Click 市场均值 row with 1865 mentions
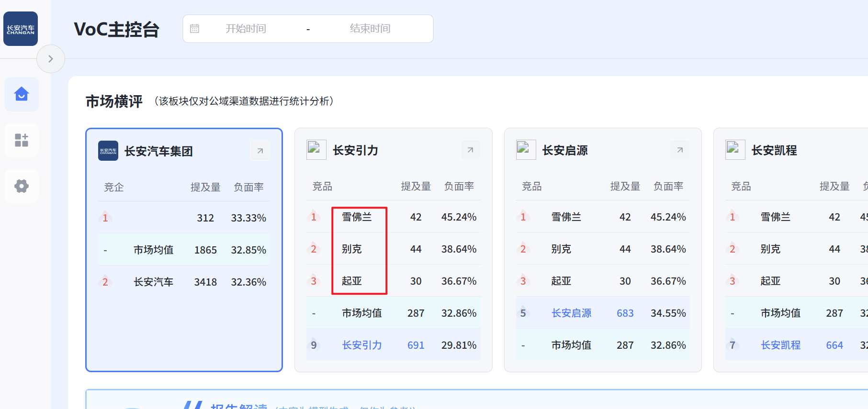This screenshot has width=868, height=409. (184, 250)
